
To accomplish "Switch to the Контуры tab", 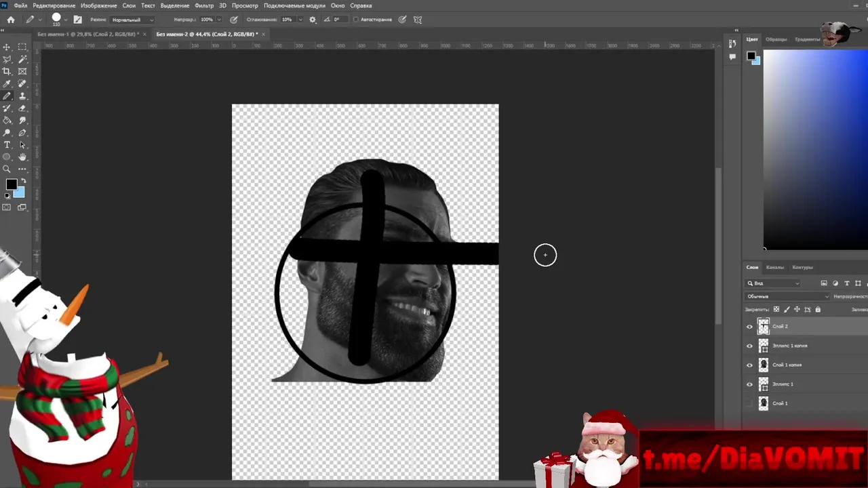I will pos(802,267).
